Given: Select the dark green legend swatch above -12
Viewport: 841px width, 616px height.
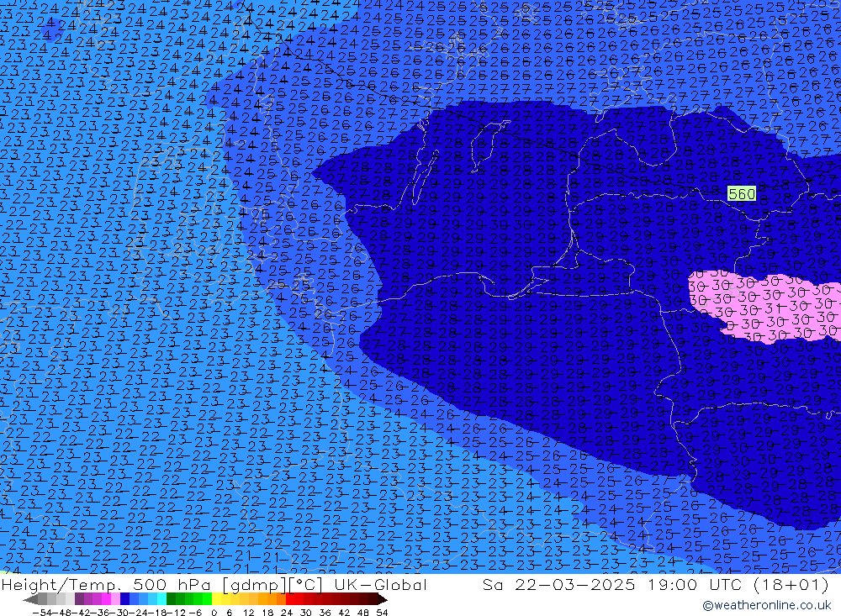Looking at the screenshot, I should click(171, 600).
